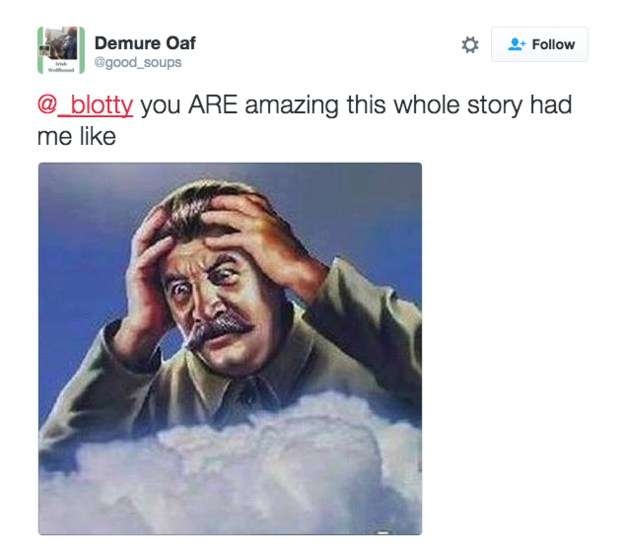This screenshot has height=544, width=625.
Task: Click the 'me like' text line
Action: pos(77,137)
